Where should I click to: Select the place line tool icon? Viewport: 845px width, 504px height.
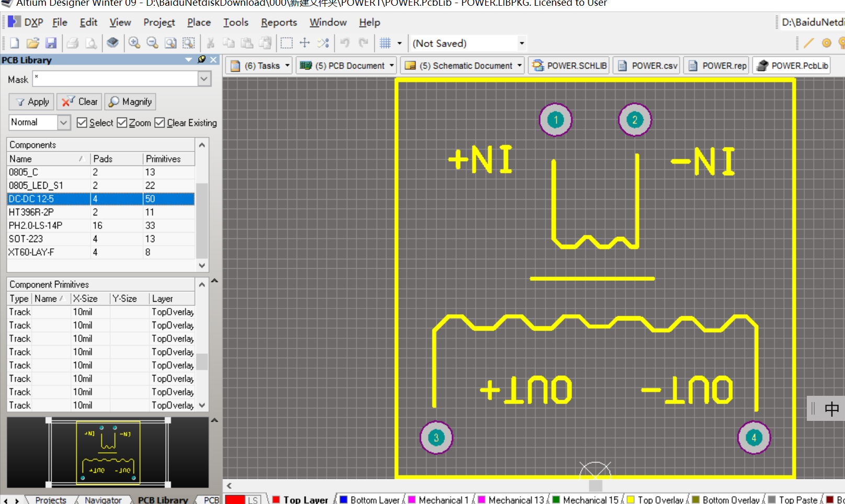(808, 43)
